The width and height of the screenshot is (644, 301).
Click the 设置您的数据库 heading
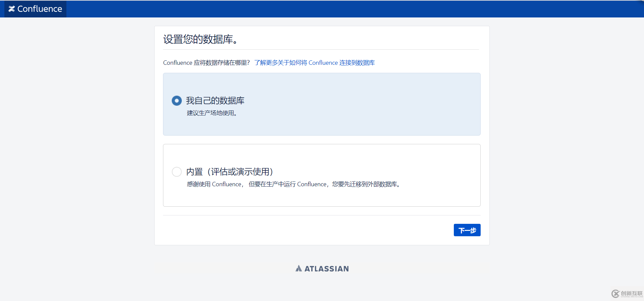[x=201, y=39]
